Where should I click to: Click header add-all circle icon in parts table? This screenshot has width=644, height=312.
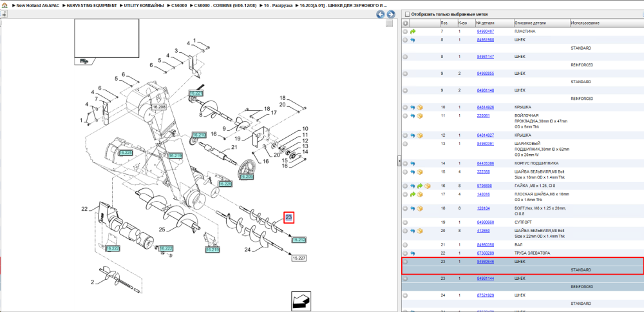click(x=405, y=23)
